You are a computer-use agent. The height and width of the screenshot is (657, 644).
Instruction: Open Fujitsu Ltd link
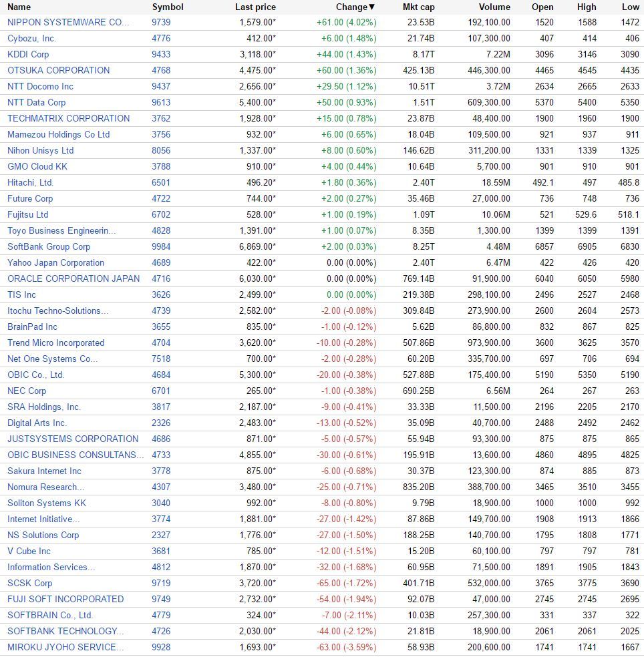click(27, 214)
